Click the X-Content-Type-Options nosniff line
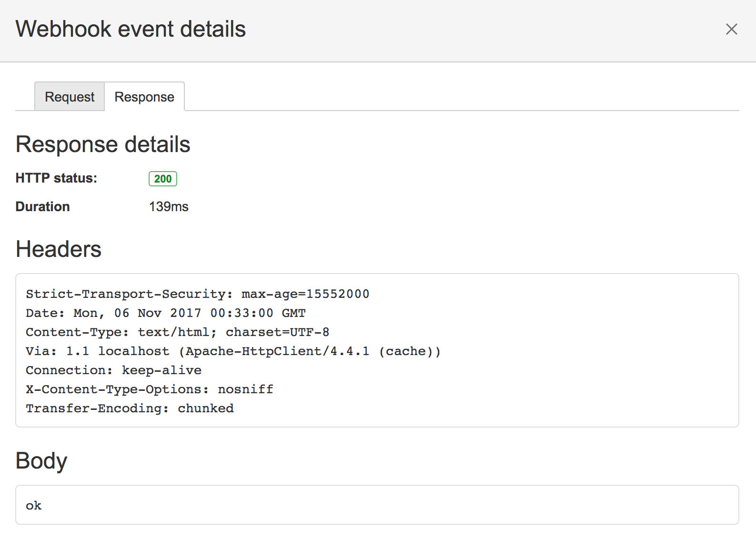Viewport: 756px width, 541px height. click(x=150, y=389)
